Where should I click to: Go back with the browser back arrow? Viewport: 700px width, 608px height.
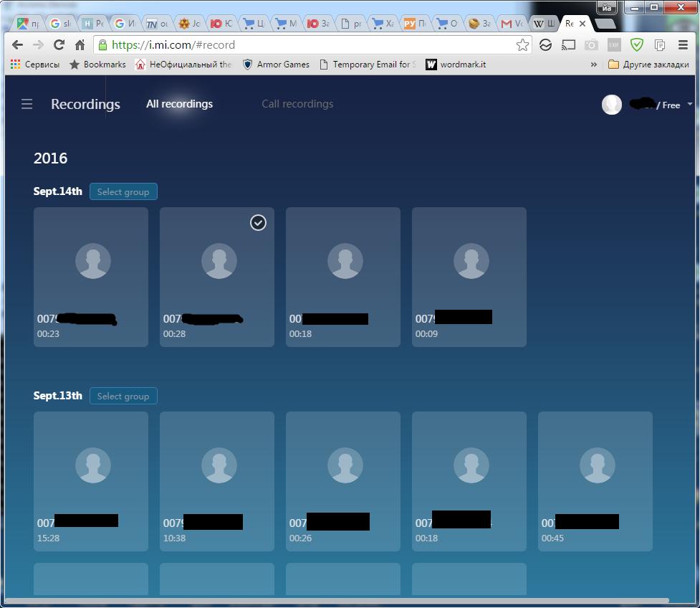point(17,44)
